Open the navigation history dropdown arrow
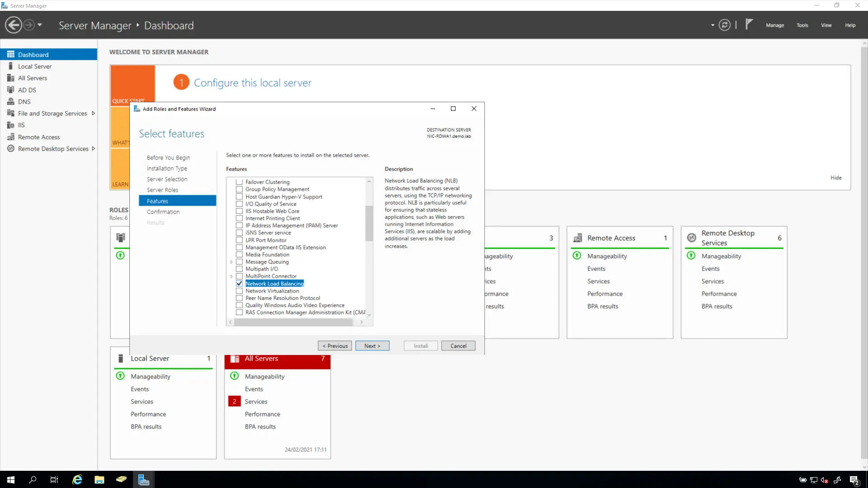The height and width of the screenshot is (488, 868). tap(40, 25)
